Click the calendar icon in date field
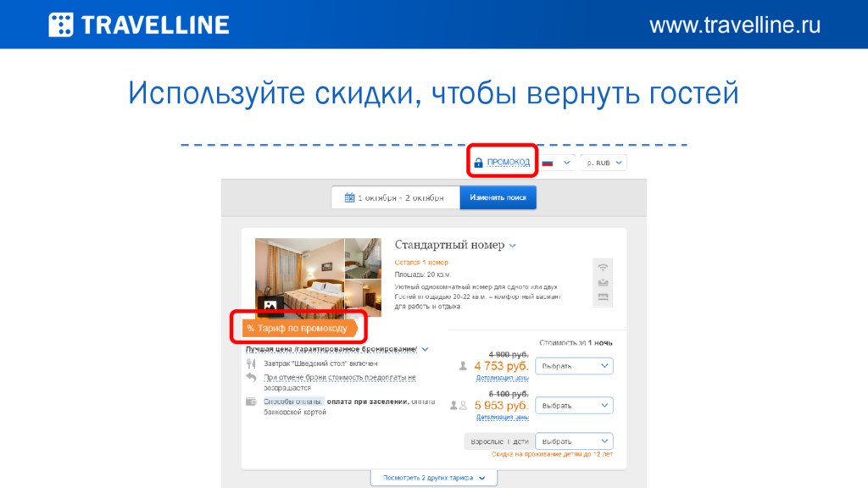The width and height of the screenshot is (868, 488). coord(349,197)
